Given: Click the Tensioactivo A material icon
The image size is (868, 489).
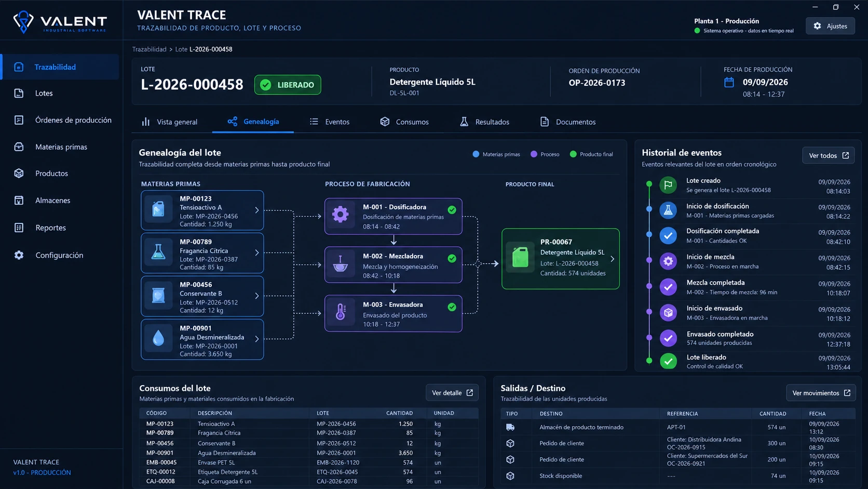Looking at the screenshot, I should tap(158, 209).
